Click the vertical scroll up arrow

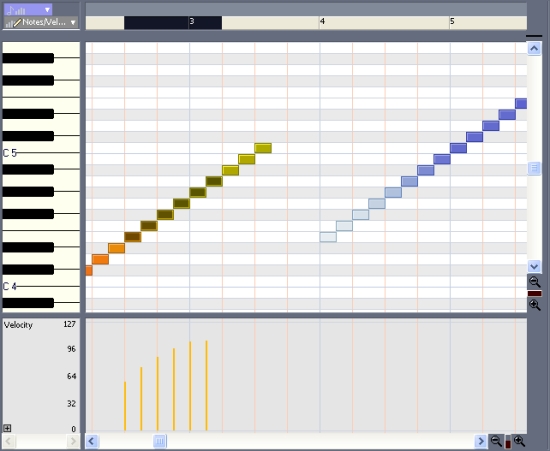[x=534, y=48]
